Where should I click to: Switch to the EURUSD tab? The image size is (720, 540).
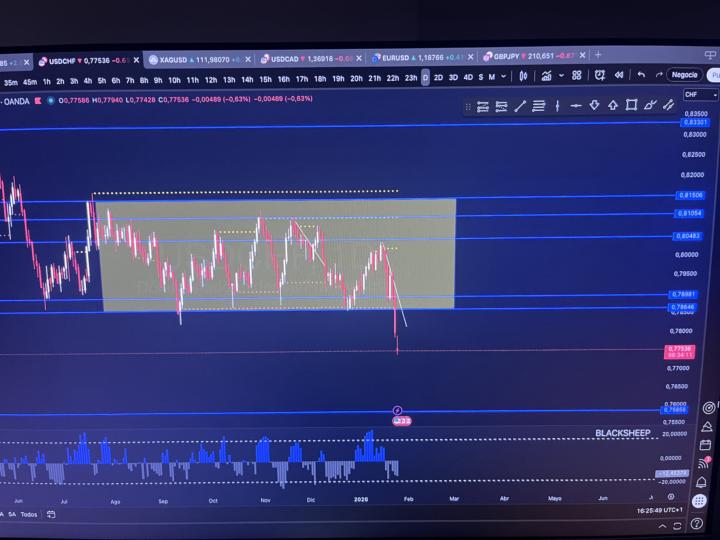(420, 58)
